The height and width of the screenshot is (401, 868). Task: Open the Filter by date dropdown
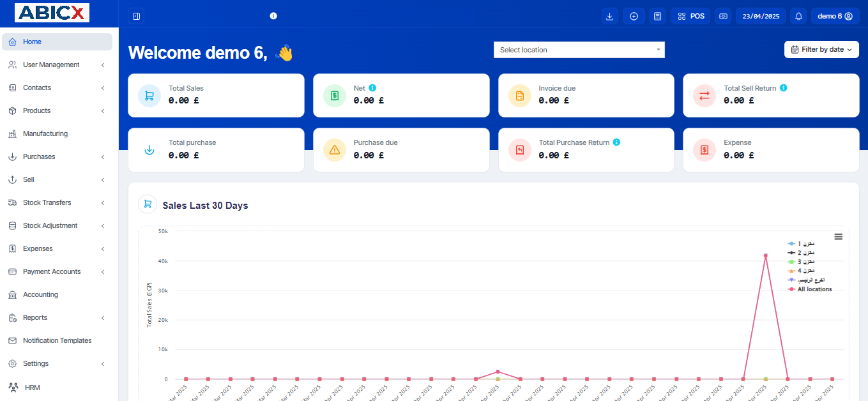[x=821, y=50]
